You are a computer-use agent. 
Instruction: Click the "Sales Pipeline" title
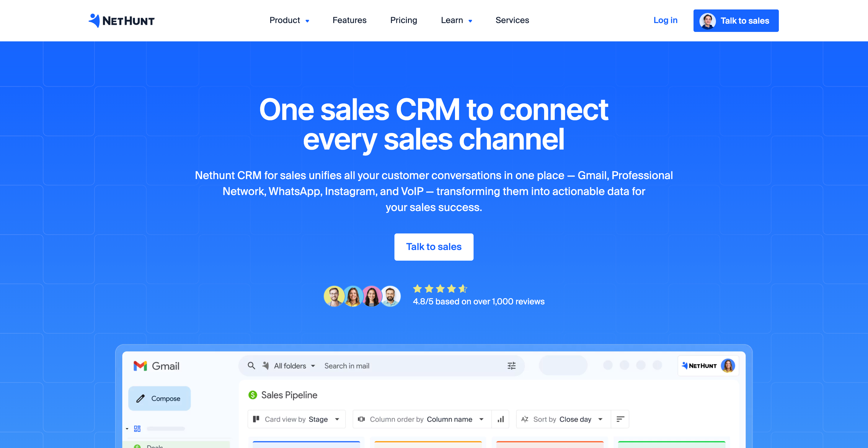[289, 395]
